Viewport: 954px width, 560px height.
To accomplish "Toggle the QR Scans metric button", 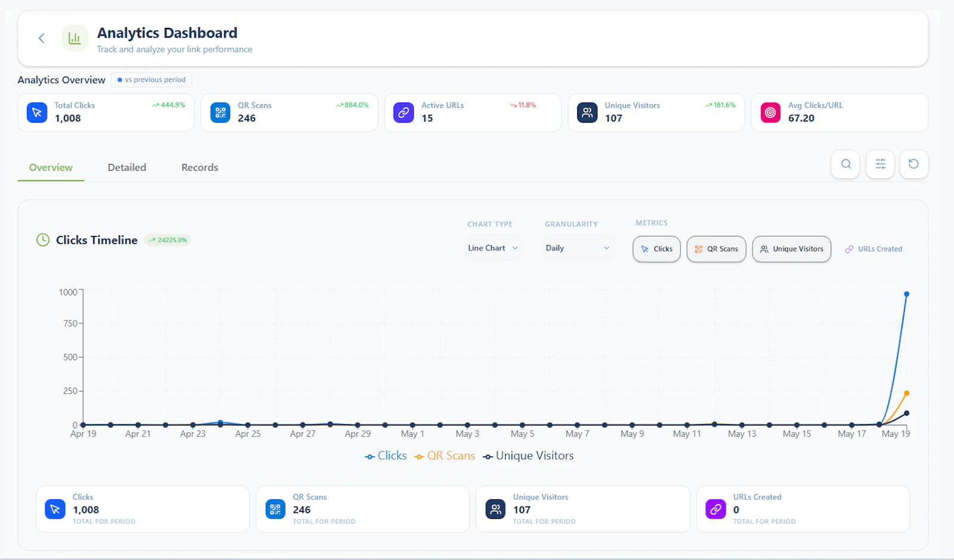I will pos(716,249).
